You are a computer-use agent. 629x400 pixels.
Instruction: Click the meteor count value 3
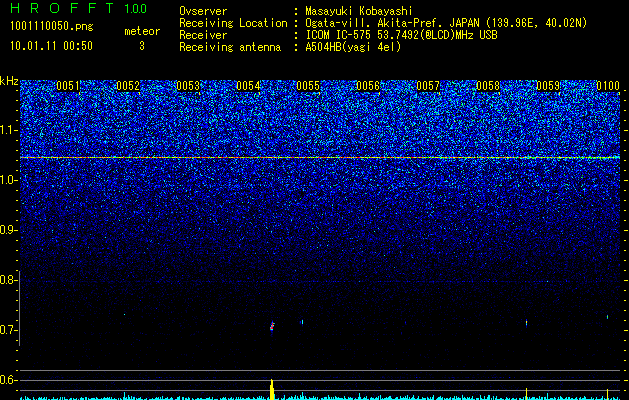pos(142,46)
